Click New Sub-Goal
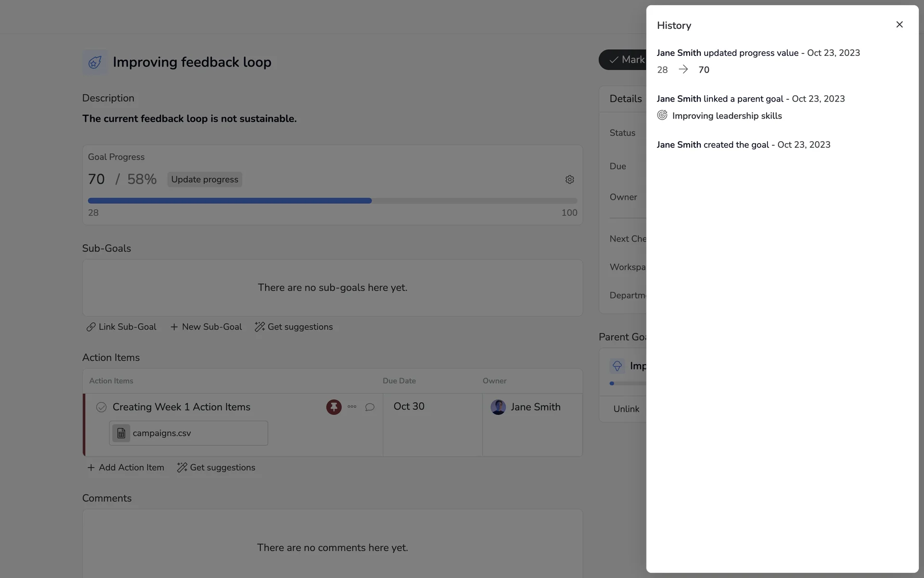The width and height of the screenshot is (924, 578). (206, 327)
